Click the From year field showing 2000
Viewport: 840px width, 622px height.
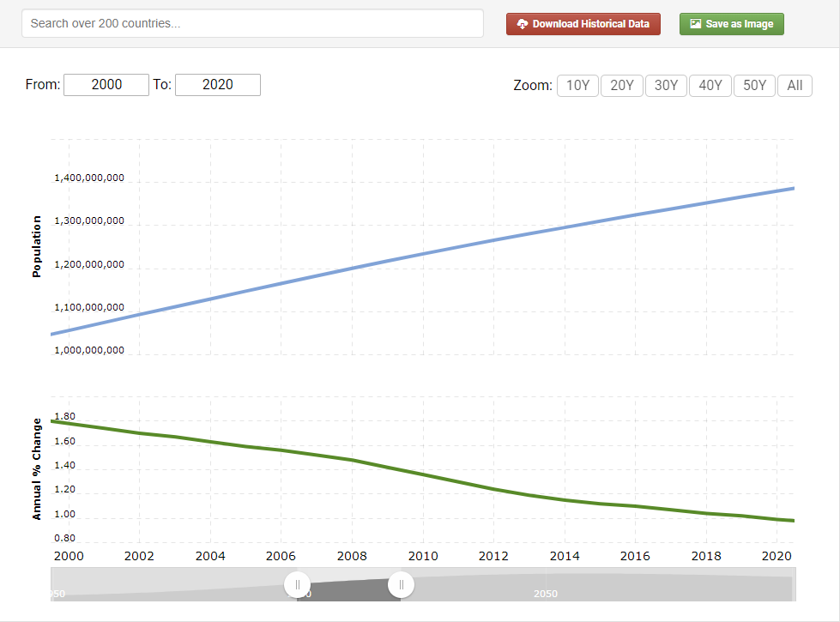106,85
